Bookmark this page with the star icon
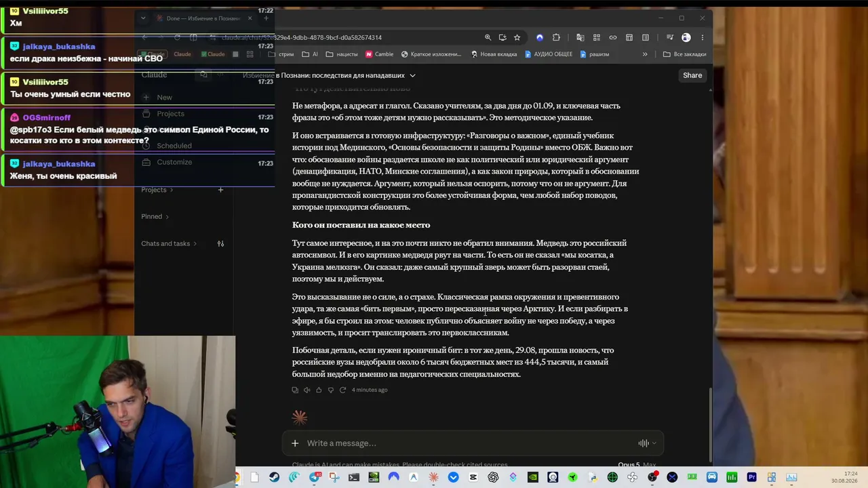 (x=517, y=37)
